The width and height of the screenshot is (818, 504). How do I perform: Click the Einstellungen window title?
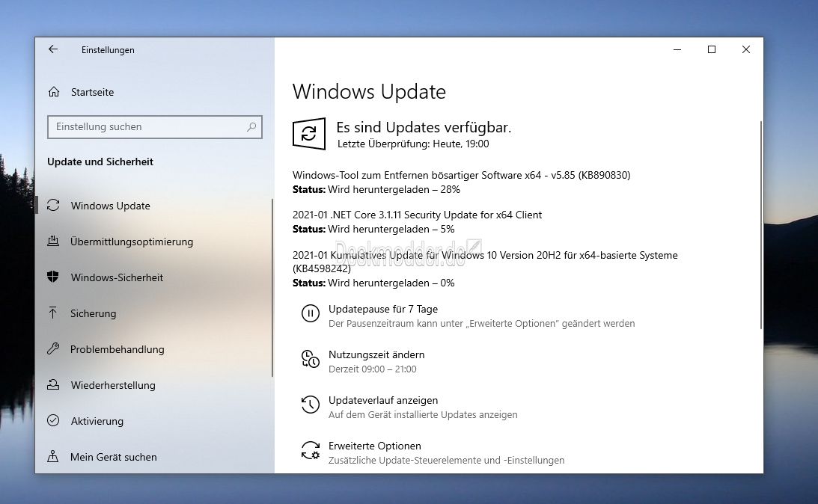[108, 50]
